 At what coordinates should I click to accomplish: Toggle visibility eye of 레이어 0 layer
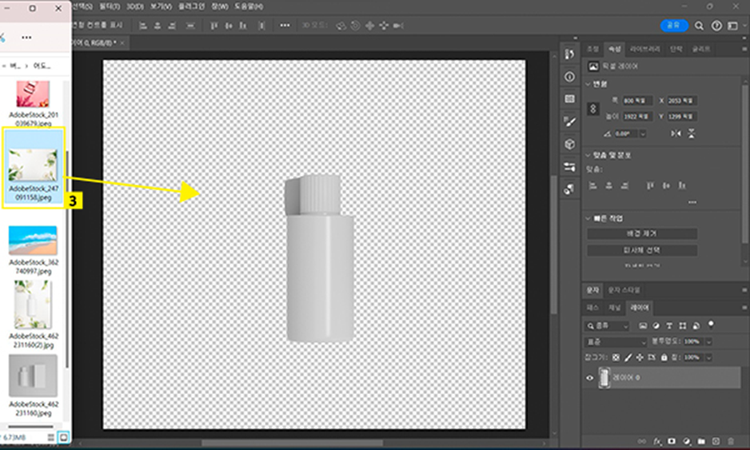pyautogui.click(x=590, y=378)
